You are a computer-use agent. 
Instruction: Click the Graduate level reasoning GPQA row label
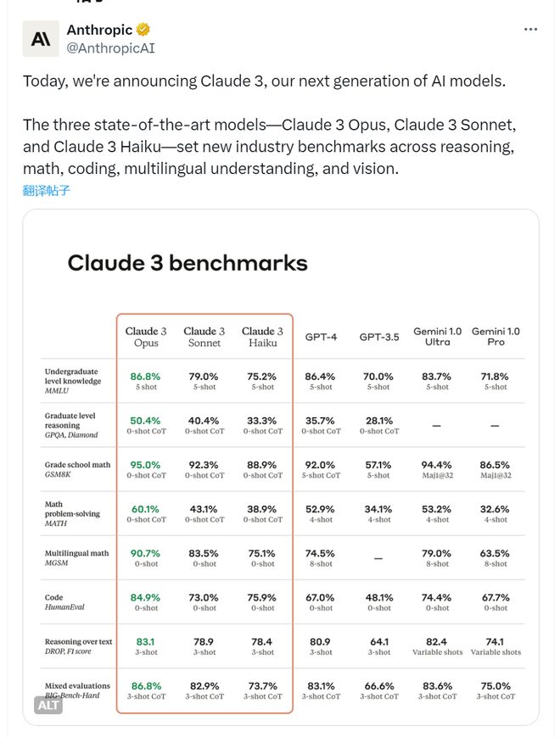71,425
